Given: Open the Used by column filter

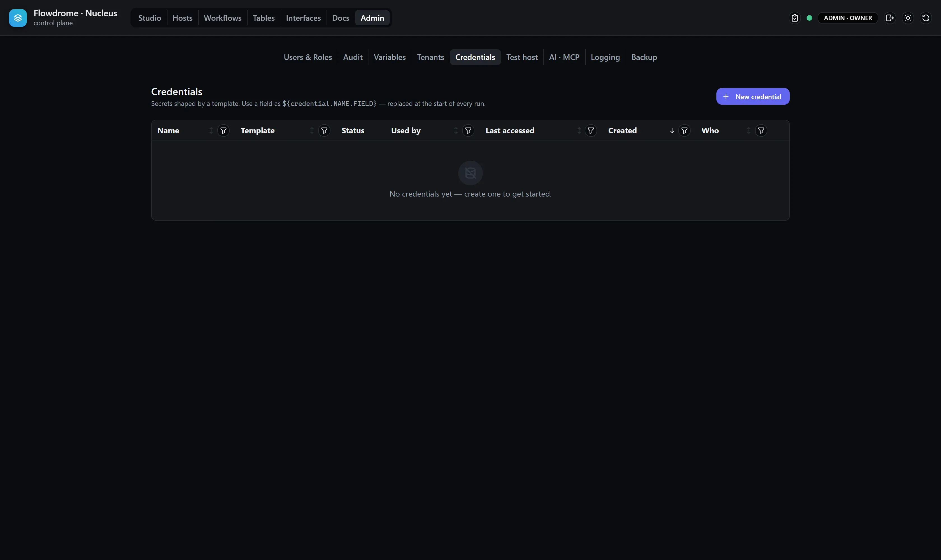Looking at the screenshot, I should pyautogui.click(x=468, y=130).
